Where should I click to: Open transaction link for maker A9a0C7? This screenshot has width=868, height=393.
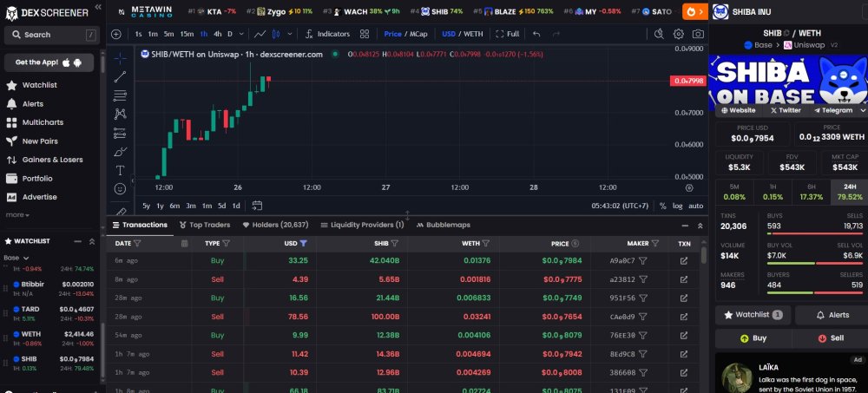684,261
